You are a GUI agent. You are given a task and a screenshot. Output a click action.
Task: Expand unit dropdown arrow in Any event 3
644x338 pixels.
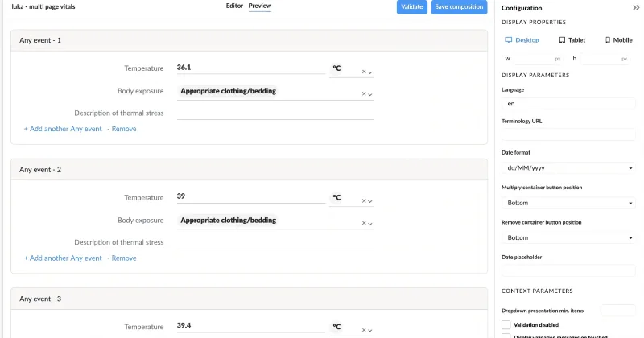(x=370, y=331)
